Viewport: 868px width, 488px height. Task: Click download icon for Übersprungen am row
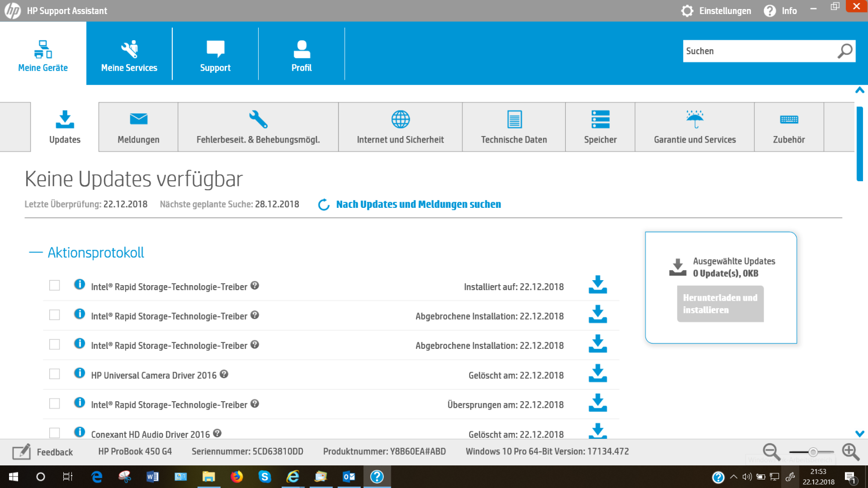click(x=598, y=403)
